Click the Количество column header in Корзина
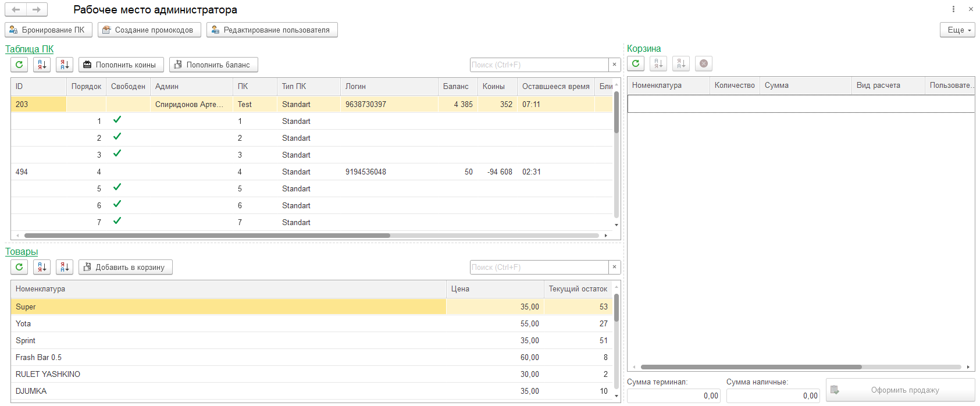980x406 pixels. [735, 85]
